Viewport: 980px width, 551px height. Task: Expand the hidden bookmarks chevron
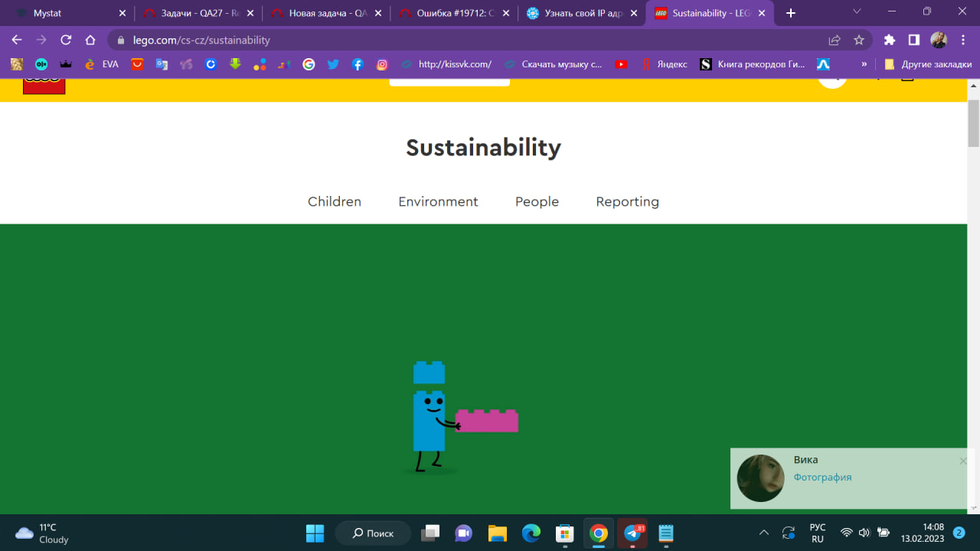864,64
